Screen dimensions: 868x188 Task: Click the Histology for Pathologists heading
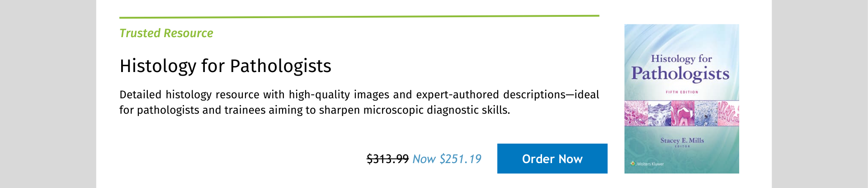pyautogui.click(x=225, y=66)
